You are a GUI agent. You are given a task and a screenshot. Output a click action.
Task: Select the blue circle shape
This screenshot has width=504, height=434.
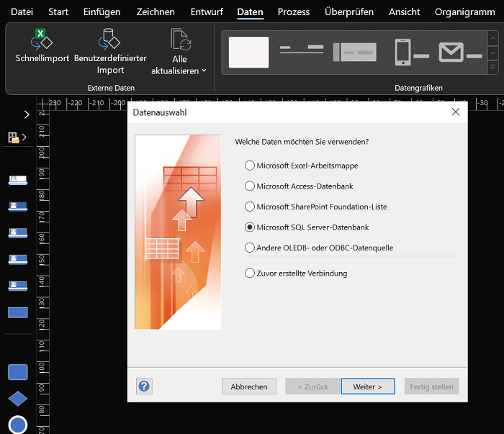(18, 425)
